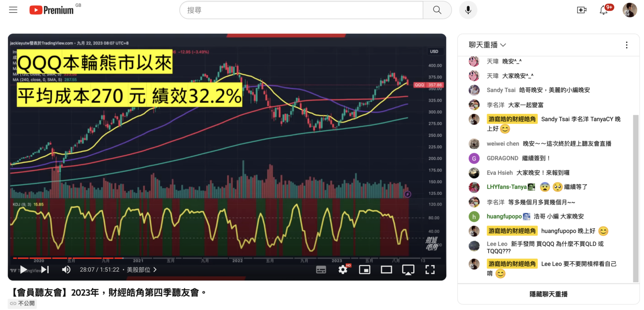This screenshot has width=644, height=310.
Task: Switch to miniplayer
Action: (365, 270)
